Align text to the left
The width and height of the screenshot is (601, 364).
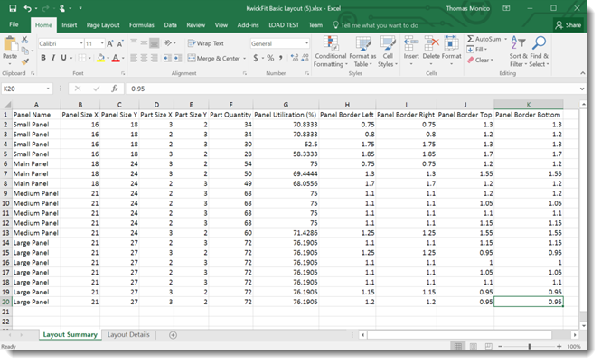click(x=134, y=58)
